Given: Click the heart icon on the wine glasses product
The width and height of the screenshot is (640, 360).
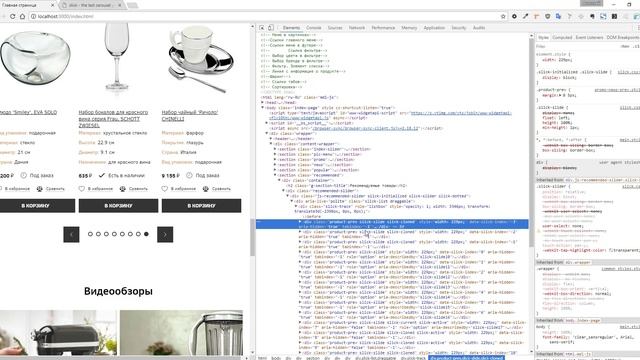Looking at the screenshot, I should (82, 189).
